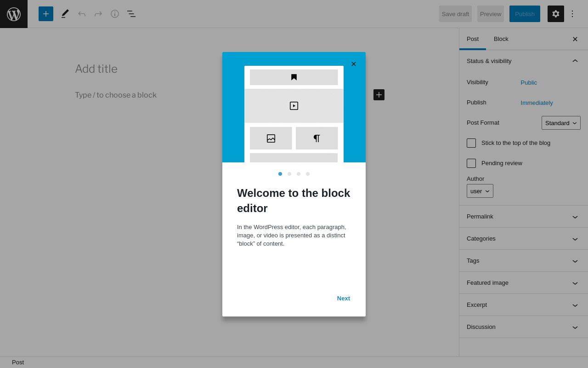This screenshot has height=368, width=588.
Task: Open the Post Format Standard dropdown
Action: [x=561, y=123]
